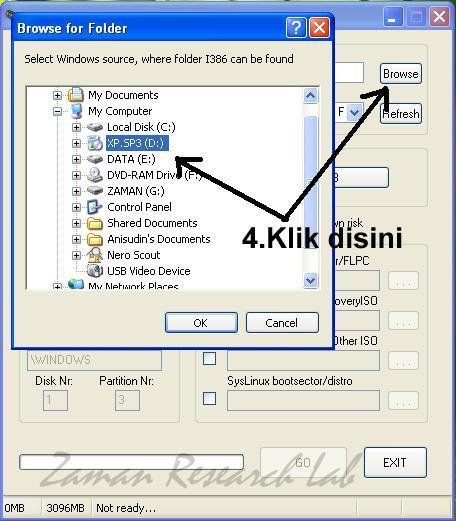Screen dimensions: 456x521
Task: Click the SysLinux bootsector path field
Action: [x=303, y=400]
